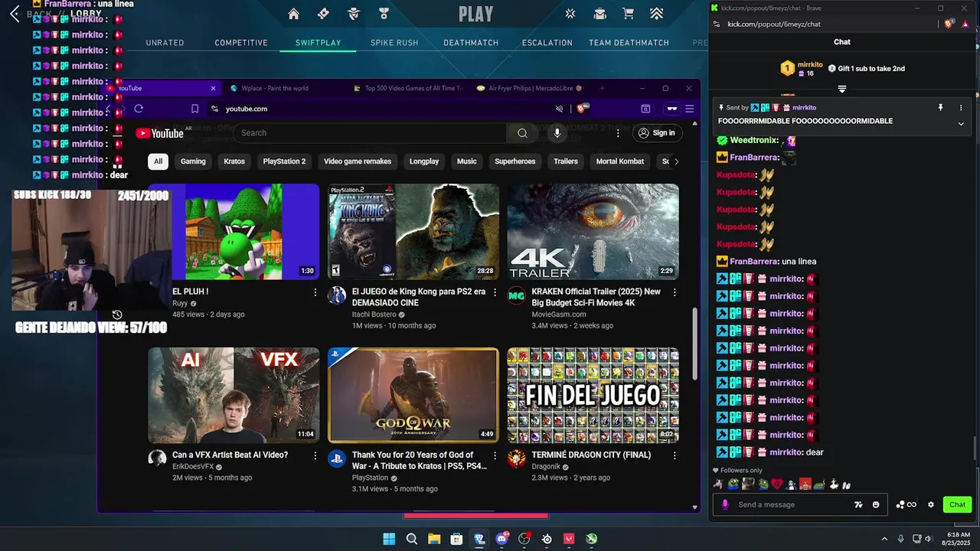The height and width of the screenshot is (551, 980).
Task: Click the purple microphone in chat input
Action: [x=725, y=504]
